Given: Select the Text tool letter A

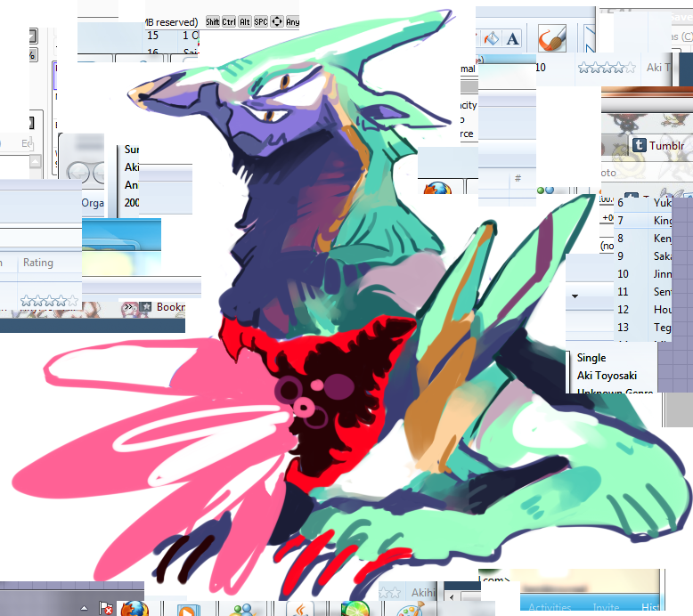Looking at the screenshot, I should [513, 39].
